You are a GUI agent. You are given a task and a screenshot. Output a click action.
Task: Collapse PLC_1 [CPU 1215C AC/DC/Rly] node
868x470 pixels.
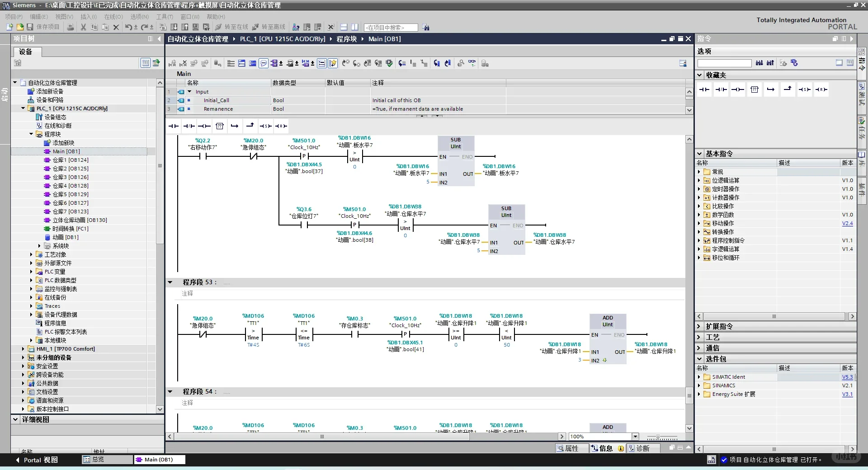[23, 108]
